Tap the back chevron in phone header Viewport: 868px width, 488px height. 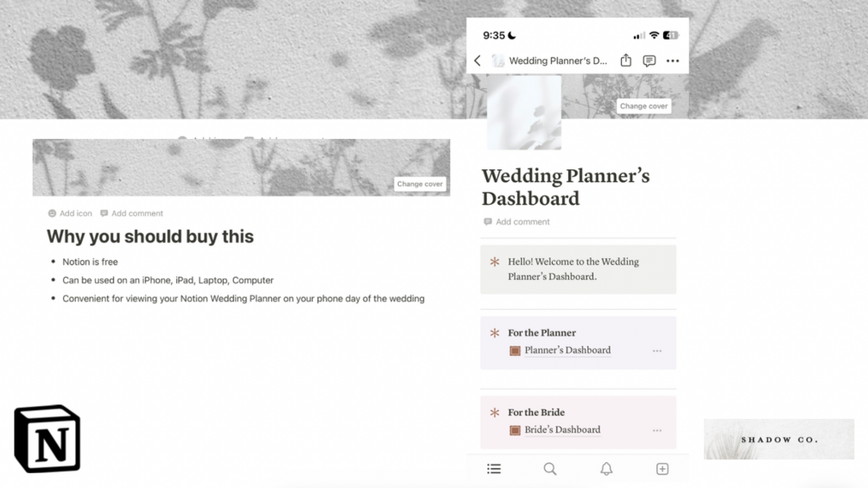pyautogui.click(x=477, y=60)
